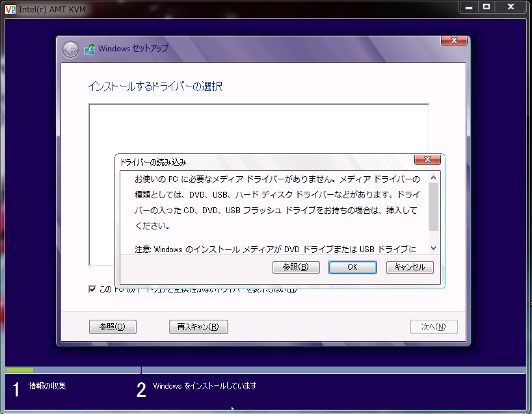
Task: Click the setup progress bar step 1
Action: [x=73, y=370]
